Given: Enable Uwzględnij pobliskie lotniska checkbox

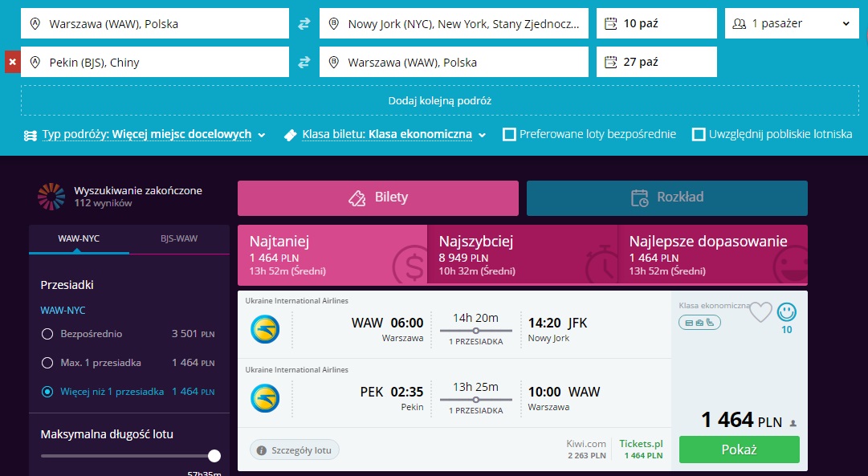Looking at the screenshot, I should point(699,135).
